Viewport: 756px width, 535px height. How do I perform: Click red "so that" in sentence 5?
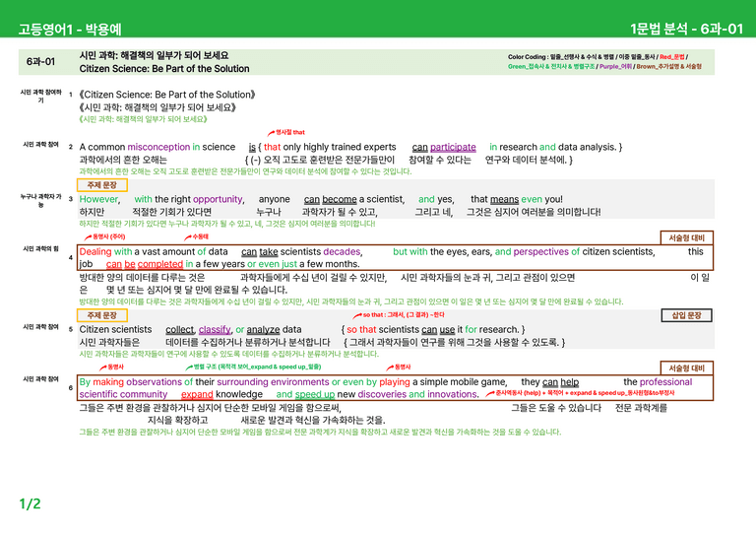coord(361,329)
